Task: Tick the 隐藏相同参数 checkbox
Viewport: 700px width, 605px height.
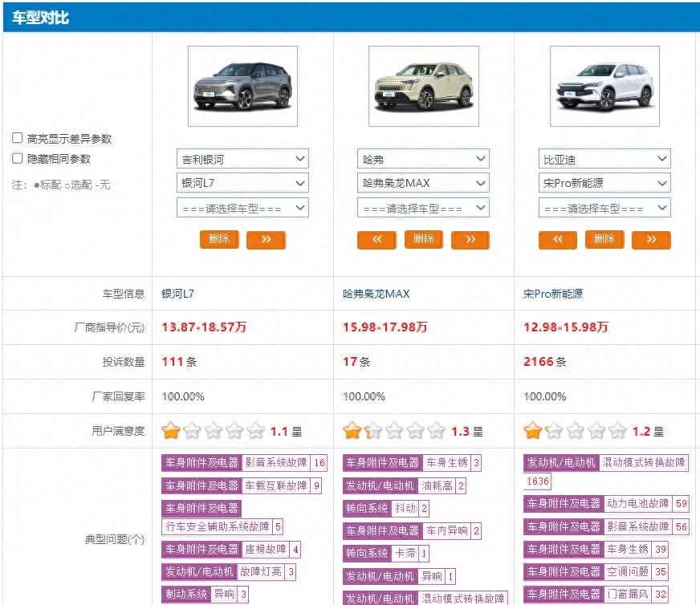Action: point(17,159)
